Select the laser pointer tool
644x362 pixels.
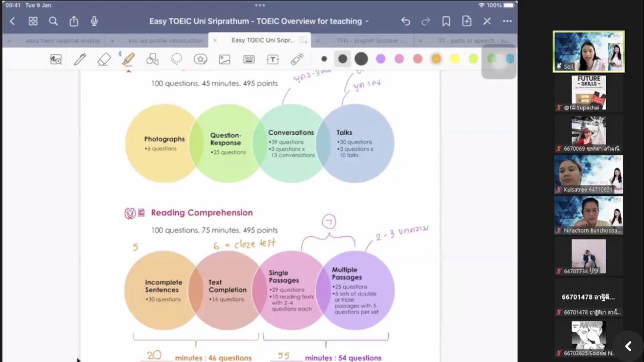pyautogui.click(x=297, y=59)
